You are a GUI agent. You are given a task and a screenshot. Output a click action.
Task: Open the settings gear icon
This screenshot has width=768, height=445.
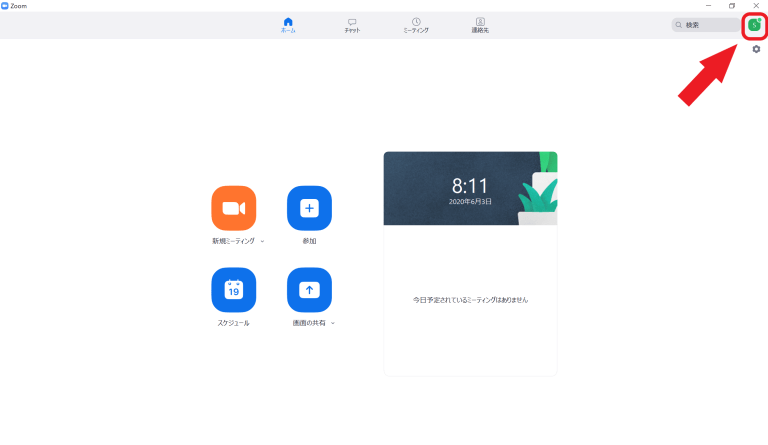click(756, 49)
